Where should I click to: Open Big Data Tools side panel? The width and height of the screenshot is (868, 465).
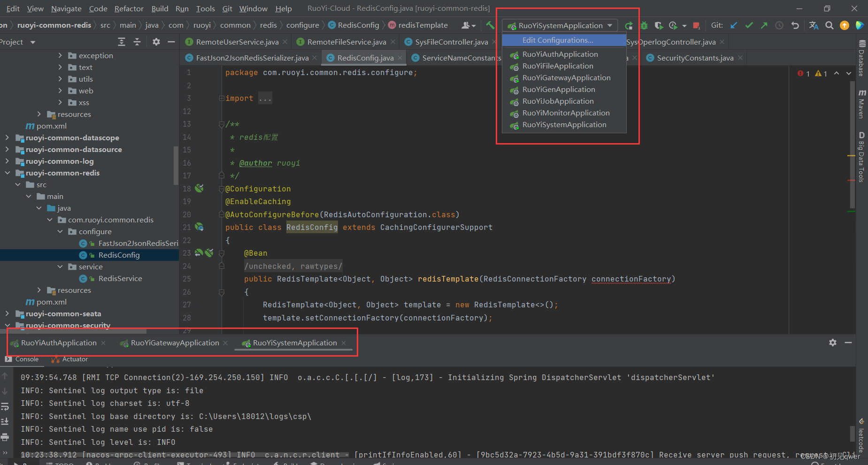point(861,157)
